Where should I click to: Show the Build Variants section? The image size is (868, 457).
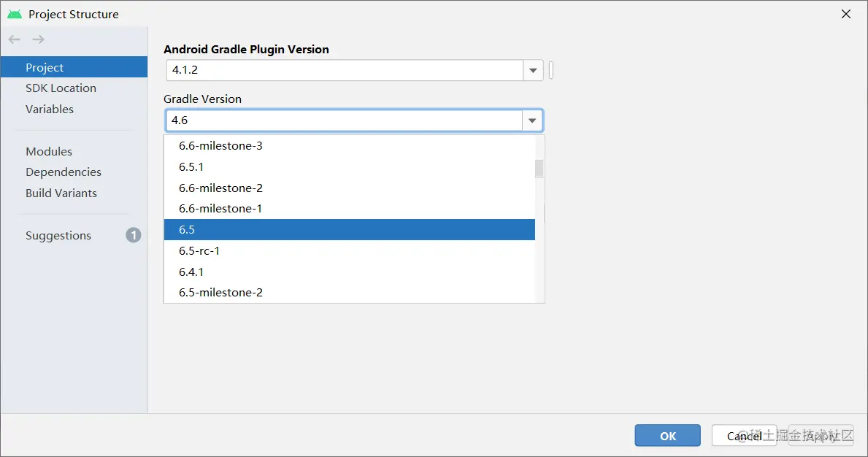[x=61, y=193]
